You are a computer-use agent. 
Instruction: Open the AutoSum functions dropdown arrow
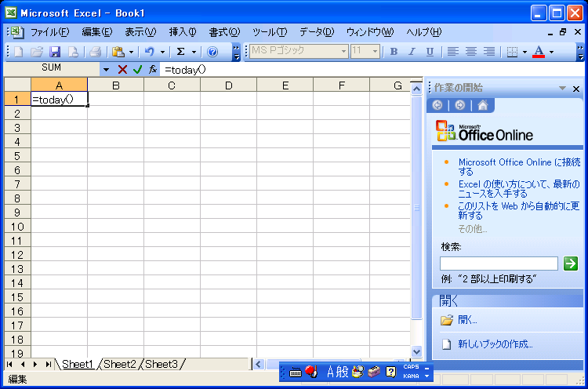[x=194, y=52]
